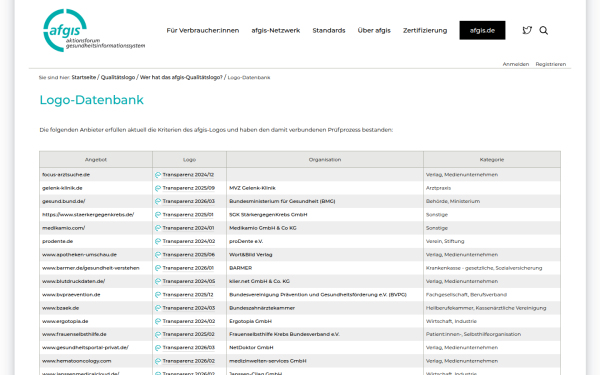Click logo icon in gelenk-klinik.de row
Screen dimensions: 600x375
click(x=158, y=188)
